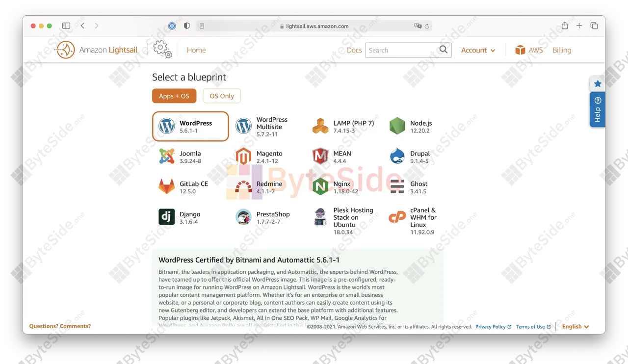Select the Apps + OS option
Viewport: 628px width, 364px height.
[174, 96]
